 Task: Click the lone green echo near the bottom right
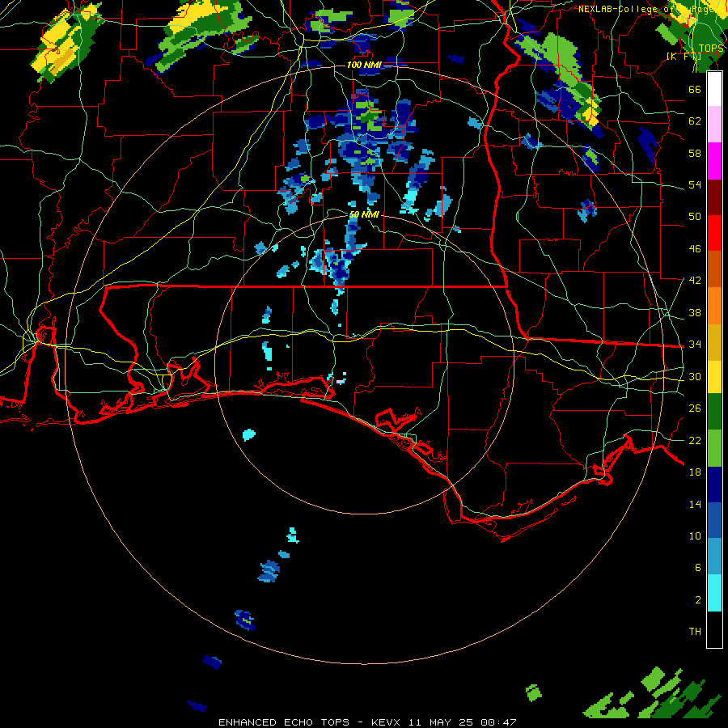(534, 693)
